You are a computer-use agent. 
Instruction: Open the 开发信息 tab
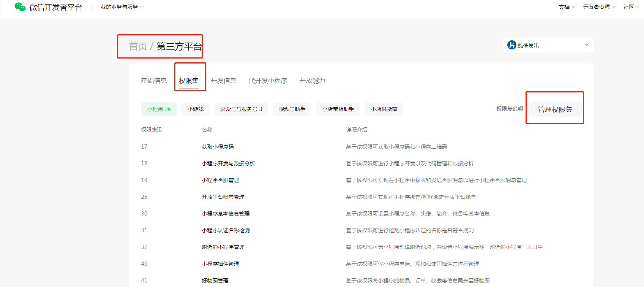click(223, 81)
